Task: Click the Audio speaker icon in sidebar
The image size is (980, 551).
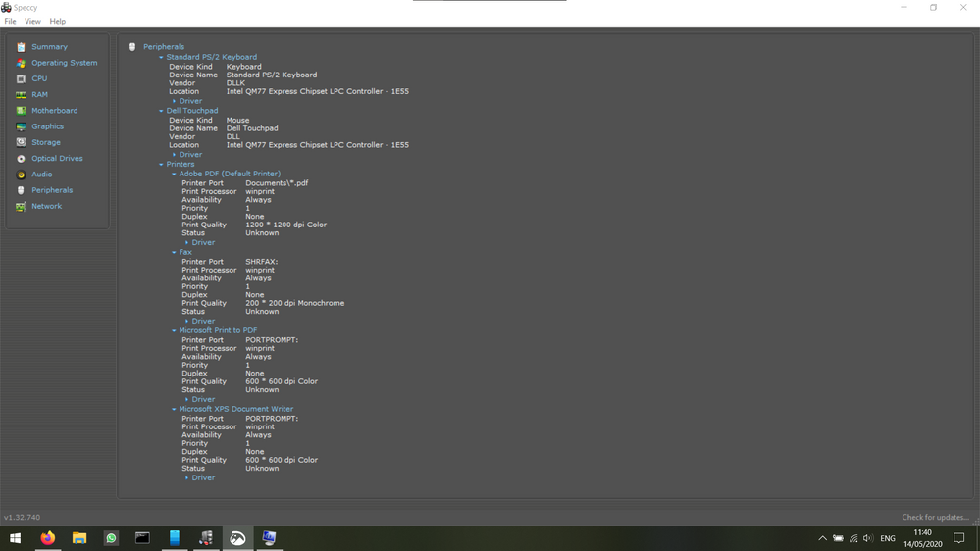Action: (x=21, y=175)
